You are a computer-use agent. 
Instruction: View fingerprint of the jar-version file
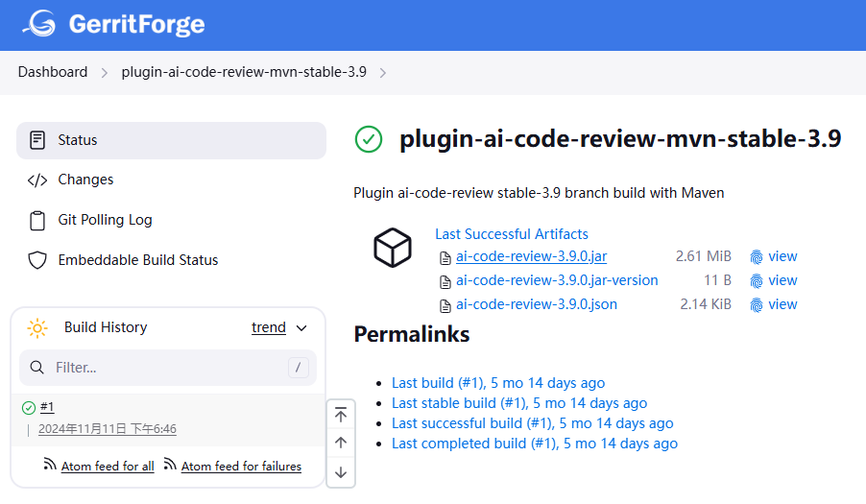click(782, 280)
